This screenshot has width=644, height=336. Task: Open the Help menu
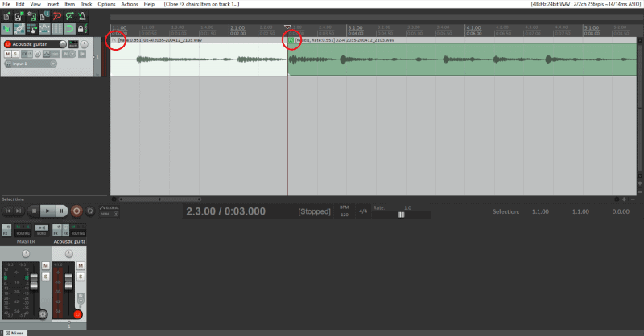point(149,4)
